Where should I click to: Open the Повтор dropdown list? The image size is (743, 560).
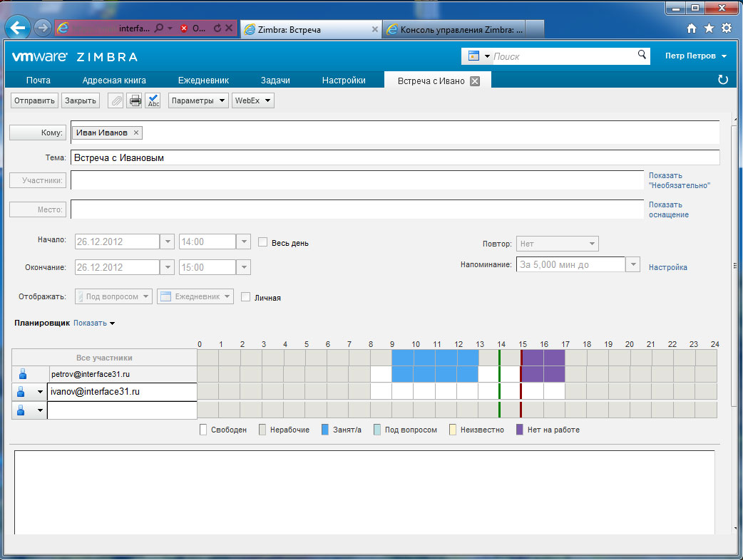pyautogui.click(x=558, y=244)
